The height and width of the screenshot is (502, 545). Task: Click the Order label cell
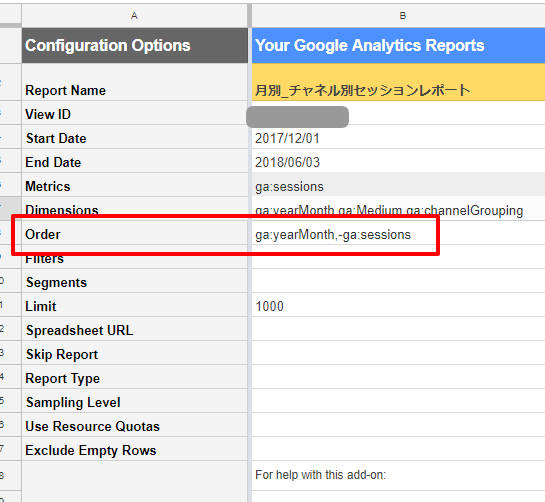(x=135, y=233)
